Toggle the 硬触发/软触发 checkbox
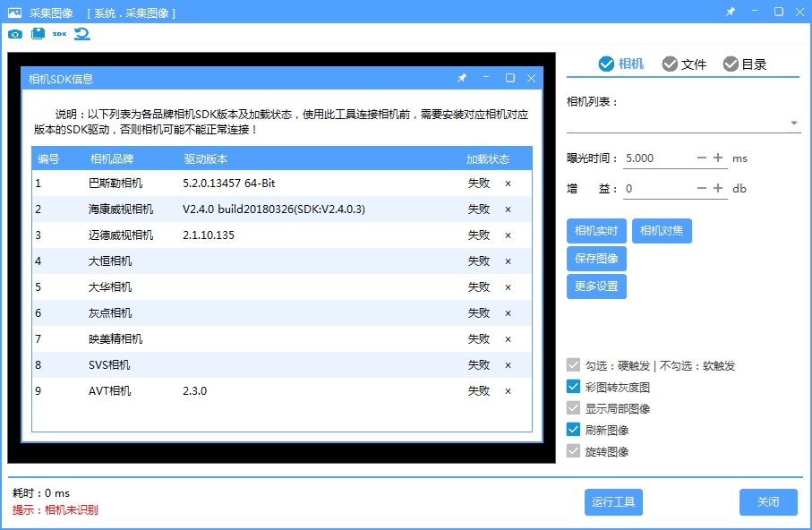Viewport: 812px width, 530px height. 573,365
